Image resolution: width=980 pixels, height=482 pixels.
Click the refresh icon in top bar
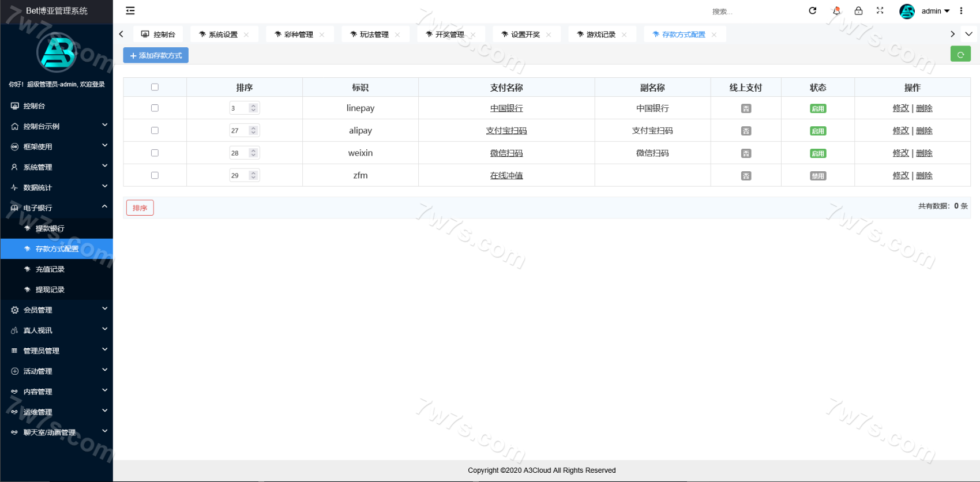[x=813, y=11]
